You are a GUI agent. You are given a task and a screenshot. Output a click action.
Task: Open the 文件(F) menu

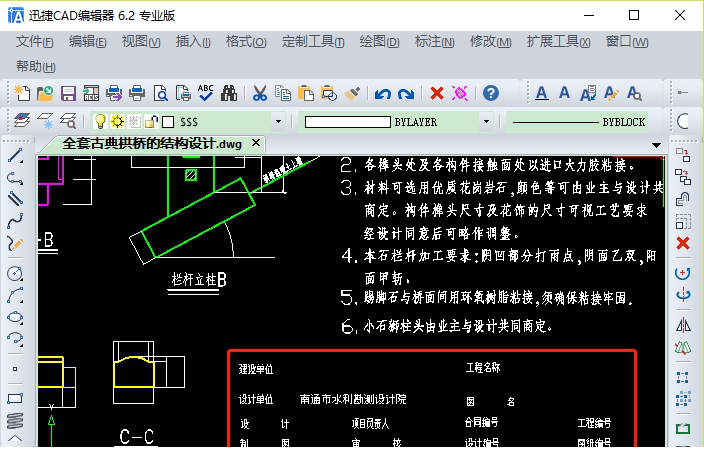tap(35, 42)
